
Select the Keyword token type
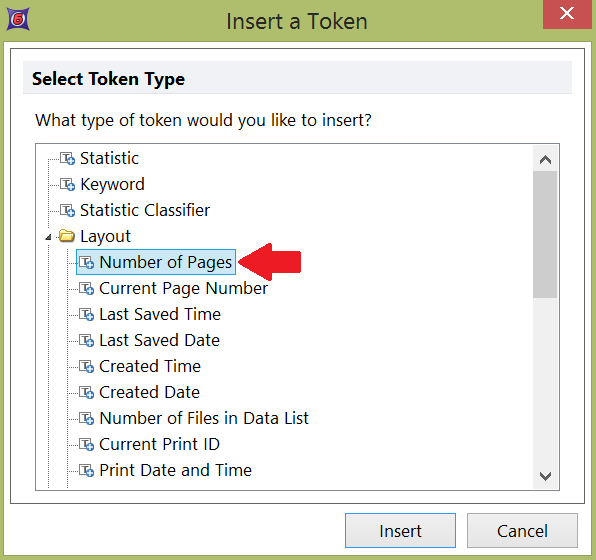(112, 184)
